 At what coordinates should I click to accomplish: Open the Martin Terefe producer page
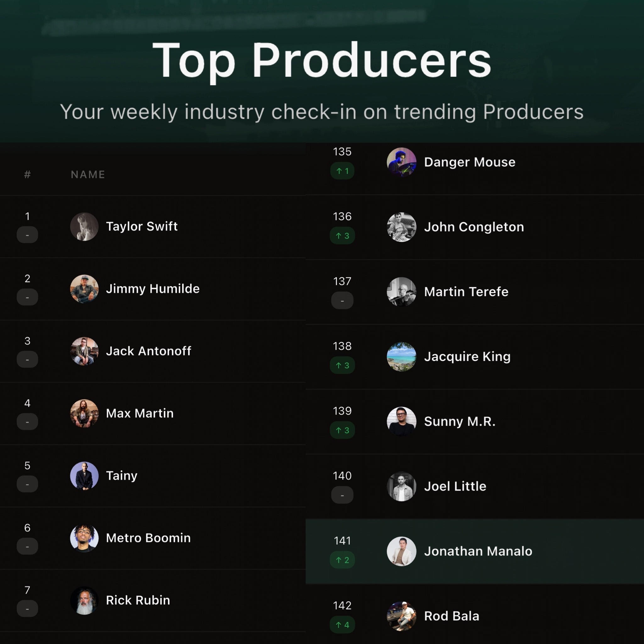pos(466,292)
